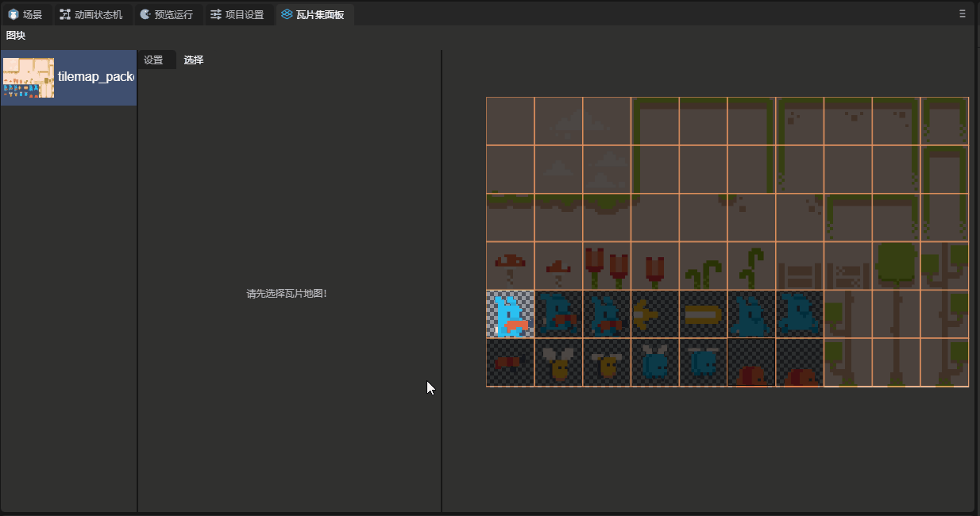Open the 设置 sub-tab

click(153, 60)
